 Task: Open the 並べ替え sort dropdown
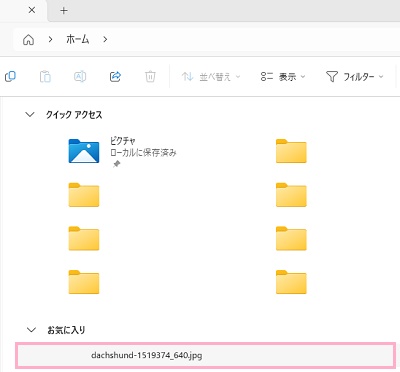click(x=211, y=77)
